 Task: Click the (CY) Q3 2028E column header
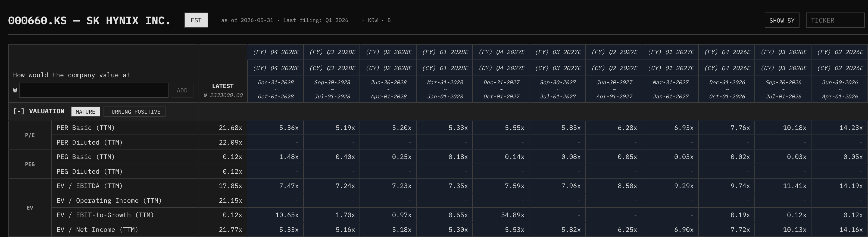pos(332,68)
